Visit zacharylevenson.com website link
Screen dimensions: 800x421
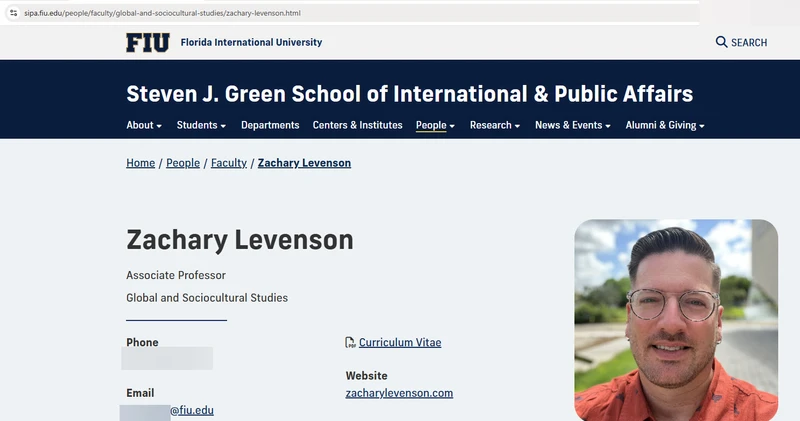pos(399,393)
